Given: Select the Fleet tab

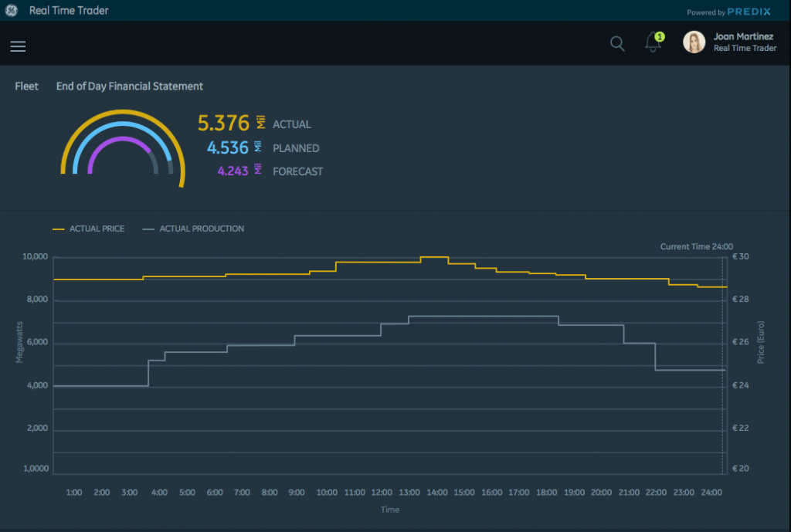Looking at the screenshot, I should 26,86.
